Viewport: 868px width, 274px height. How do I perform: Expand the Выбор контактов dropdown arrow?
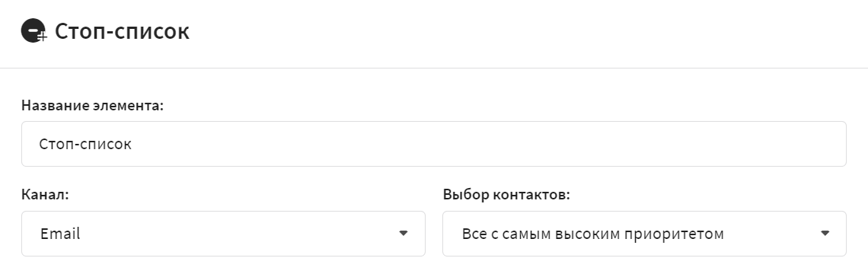click(x=825, y=234)
